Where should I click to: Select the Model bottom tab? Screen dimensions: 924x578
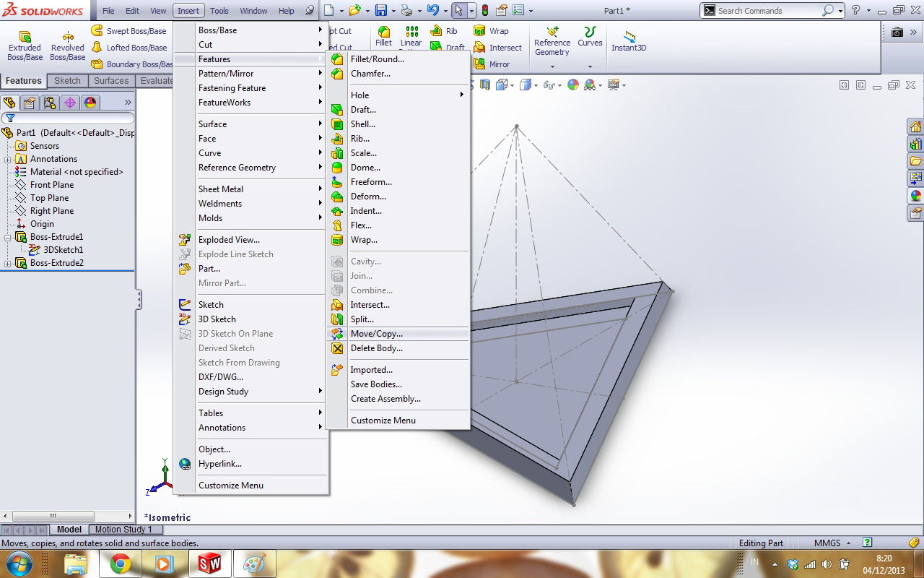69,530
